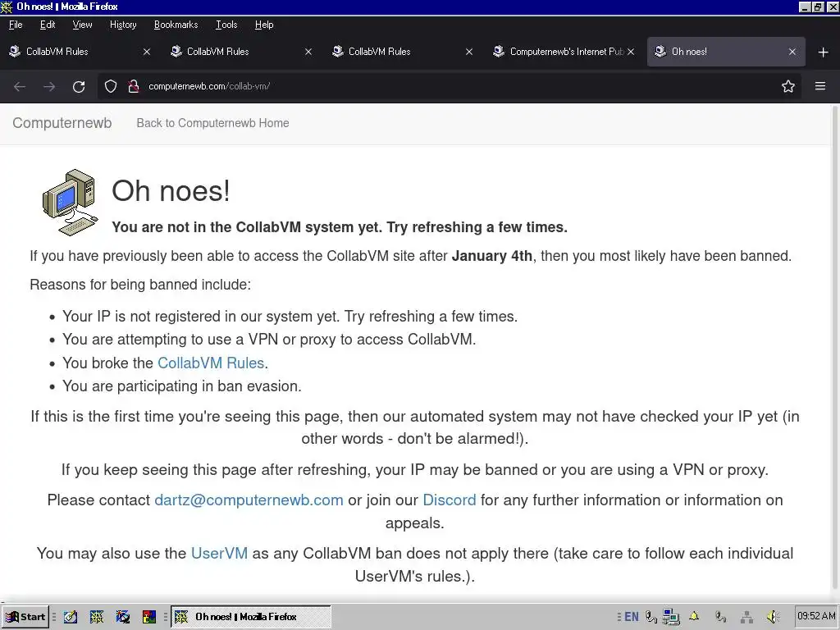Close the Computernewb's Internet Pub tab
Viewport: 840px width, 630px height.
tap(631, 52)
